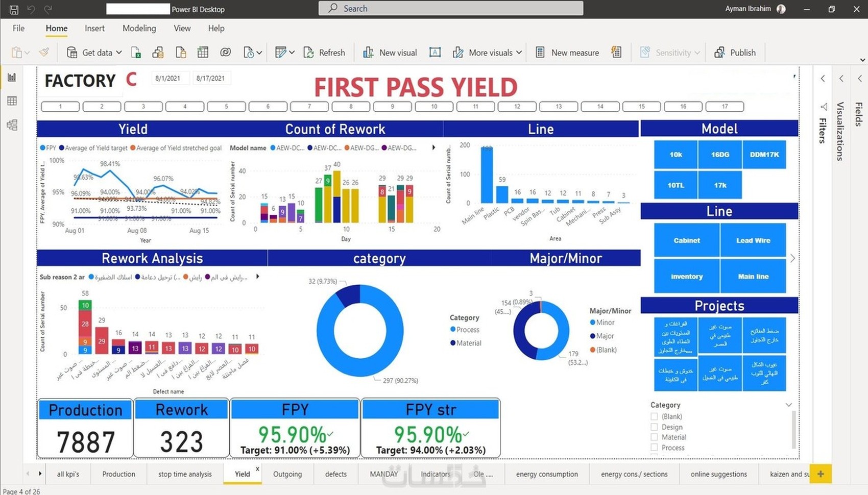Click the Publish button
The image size is (868, 495).
tap(735, 53)
